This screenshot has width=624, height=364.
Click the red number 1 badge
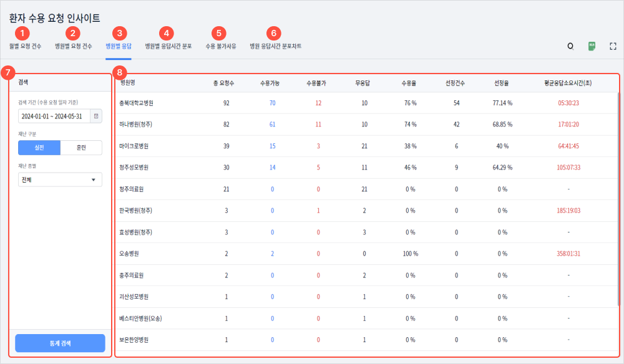coord(22,33)
